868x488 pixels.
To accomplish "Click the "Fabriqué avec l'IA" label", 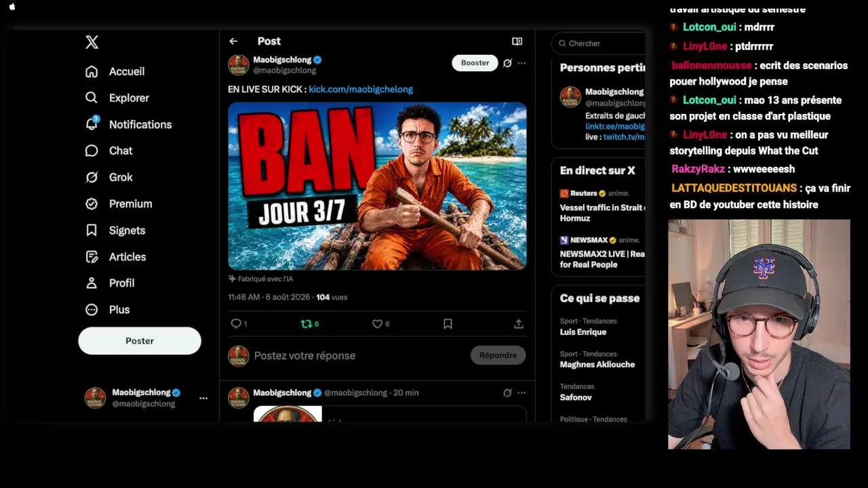I will pos(261,279).
